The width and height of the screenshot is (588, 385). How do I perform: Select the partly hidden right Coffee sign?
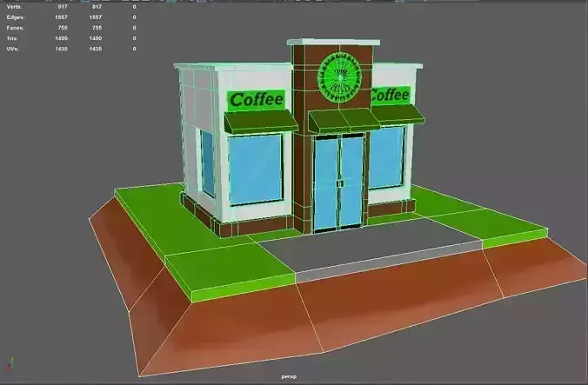(390, 96)
